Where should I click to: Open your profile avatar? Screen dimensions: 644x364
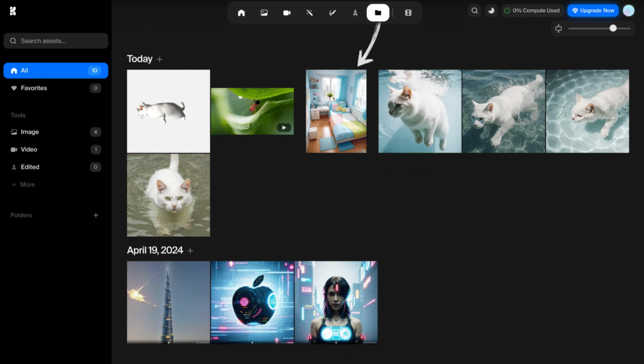point(628,10)
